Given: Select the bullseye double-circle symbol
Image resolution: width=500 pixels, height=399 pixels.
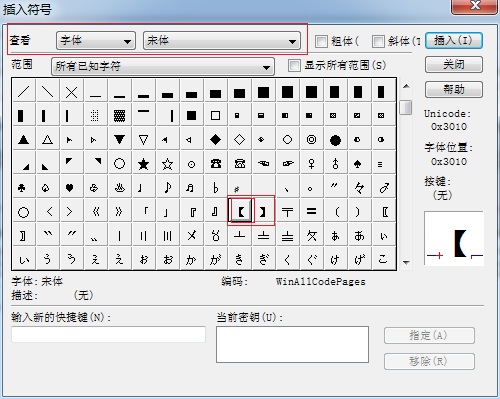Looking at the screenshot, I should 311,140.
